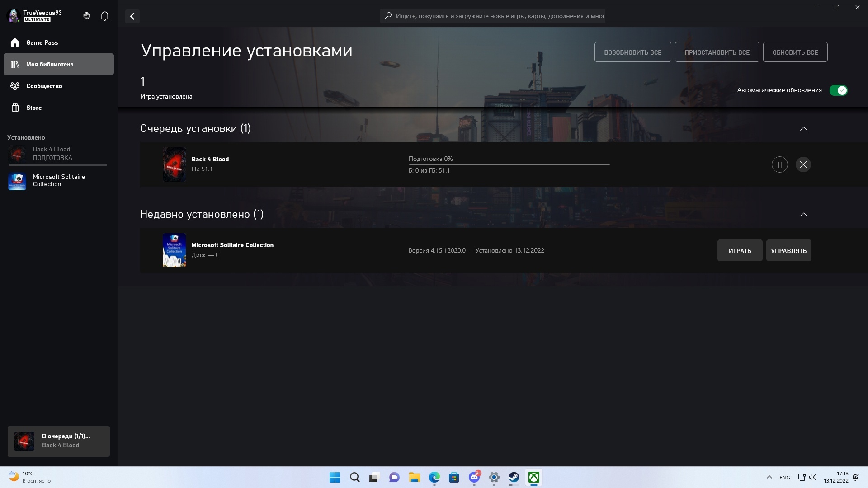Screen dimensions: 868x488
Task: Click the Игра установлена counter text
Action: [166, 96]
